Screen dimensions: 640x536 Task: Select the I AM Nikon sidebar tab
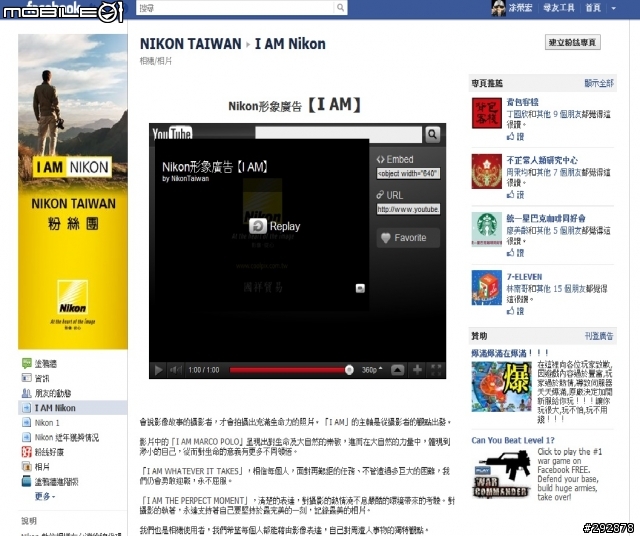(x=73, y=408)
